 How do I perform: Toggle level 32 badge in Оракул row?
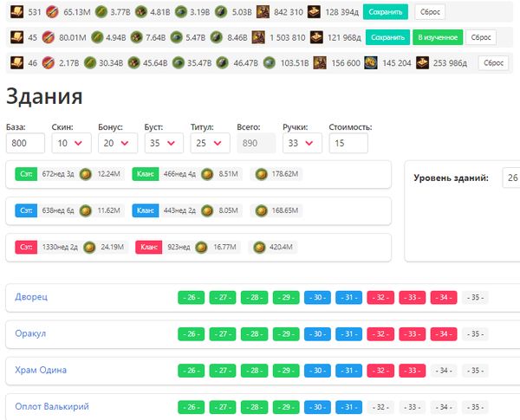tap(381, 333)
